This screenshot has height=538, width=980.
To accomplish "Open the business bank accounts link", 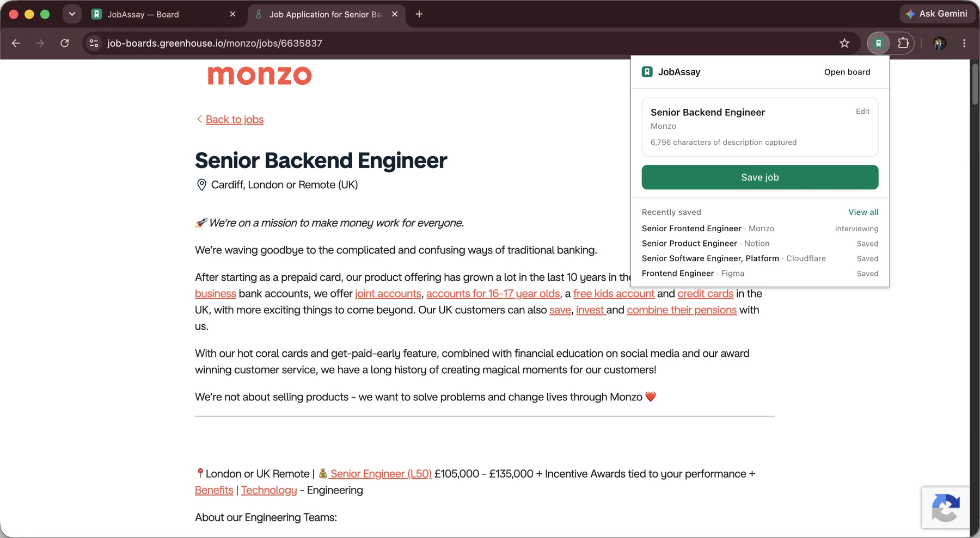I will (x=215, y=294).
